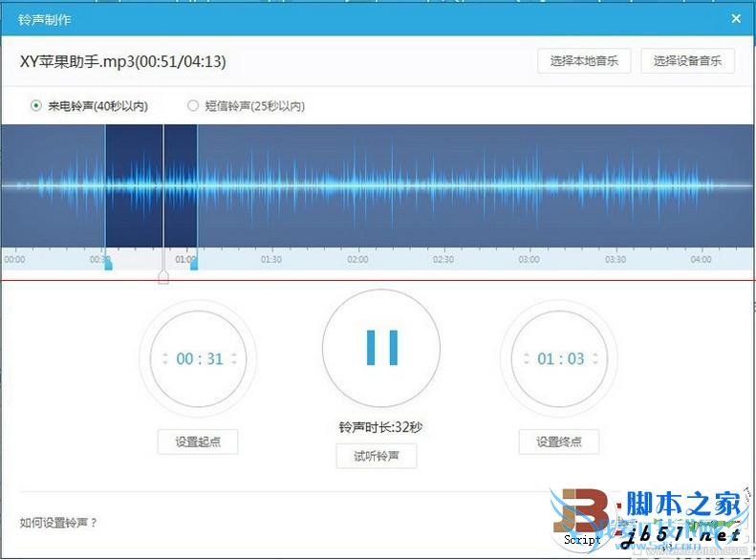Click the end time minutes stepper left of 01:03
Image resolution: width=756 pixels, height=560 pixels.
click(x=527, y=358)
